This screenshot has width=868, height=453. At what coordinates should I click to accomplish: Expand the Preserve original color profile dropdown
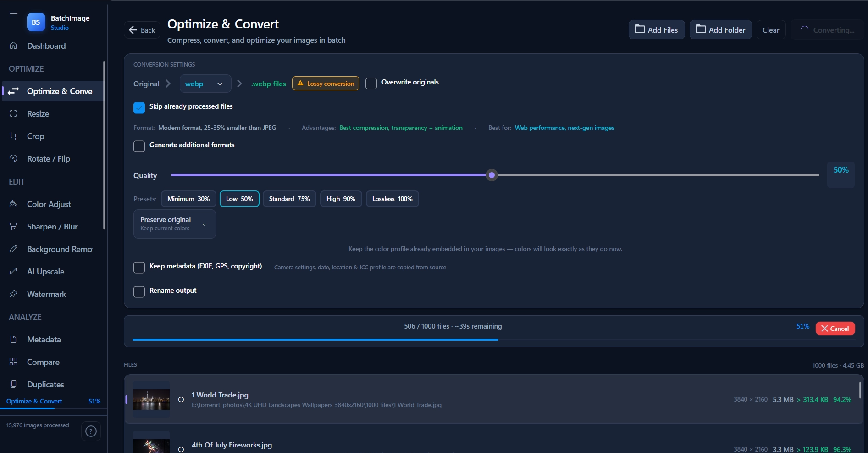click(174, 224)
